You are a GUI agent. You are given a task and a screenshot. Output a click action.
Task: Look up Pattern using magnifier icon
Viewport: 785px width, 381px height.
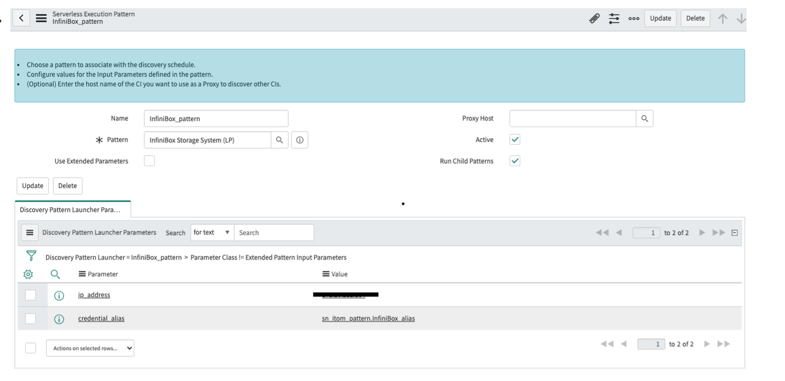[x=279, y=140]
